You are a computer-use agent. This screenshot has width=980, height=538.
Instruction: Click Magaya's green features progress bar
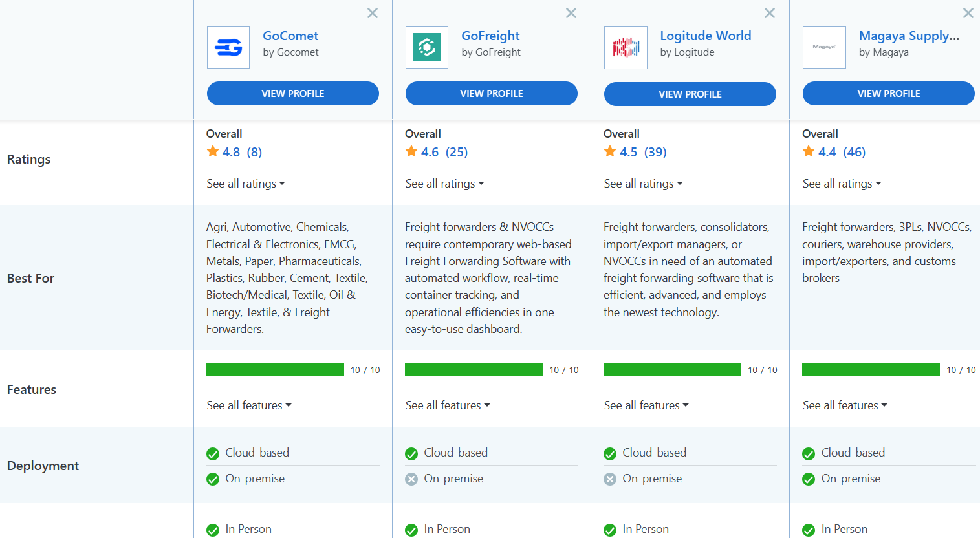click(x=871, y=369)
